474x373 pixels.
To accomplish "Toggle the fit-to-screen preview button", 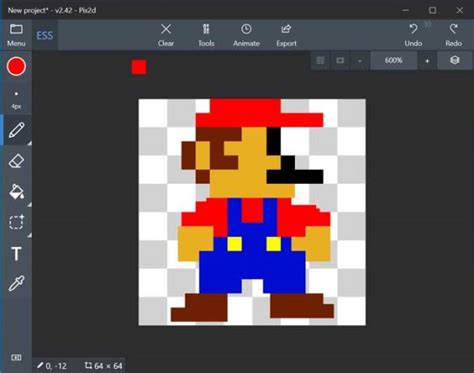I will pos(340,60).
